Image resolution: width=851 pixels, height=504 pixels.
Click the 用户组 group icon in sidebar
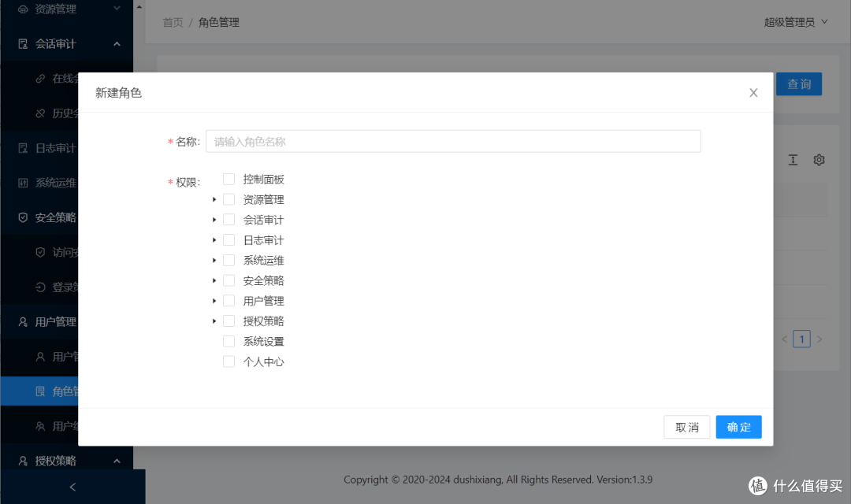click(x=40, y=426)
